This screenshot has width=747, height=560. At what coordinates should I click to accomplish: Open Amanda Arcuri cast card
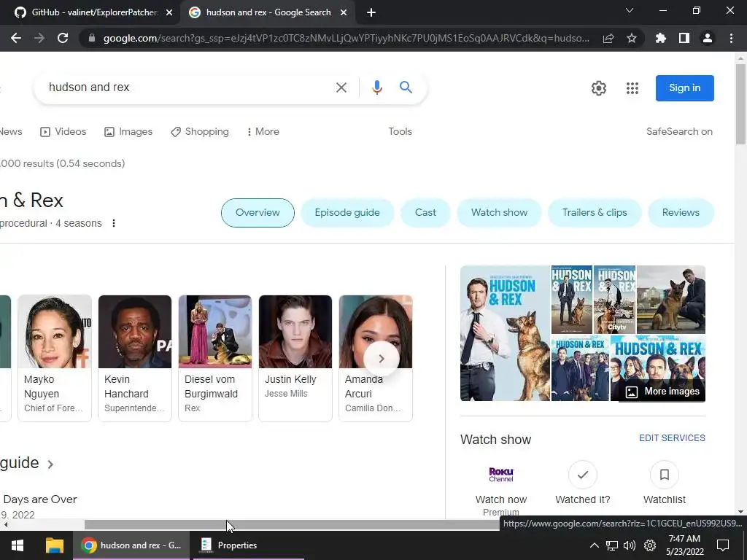(x=376, y=358)
